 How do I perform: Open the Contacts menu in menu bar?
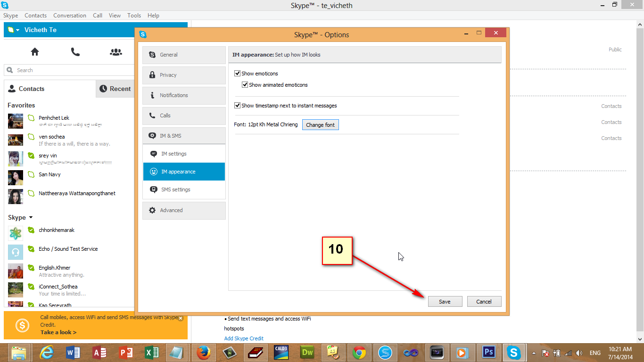click(36, 16)
